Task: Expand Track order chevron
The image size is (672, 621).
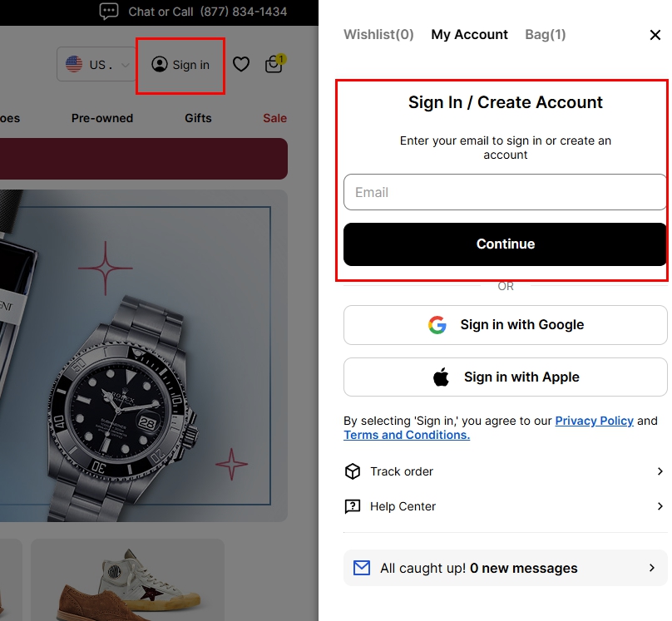Action: tap(660, 471)
